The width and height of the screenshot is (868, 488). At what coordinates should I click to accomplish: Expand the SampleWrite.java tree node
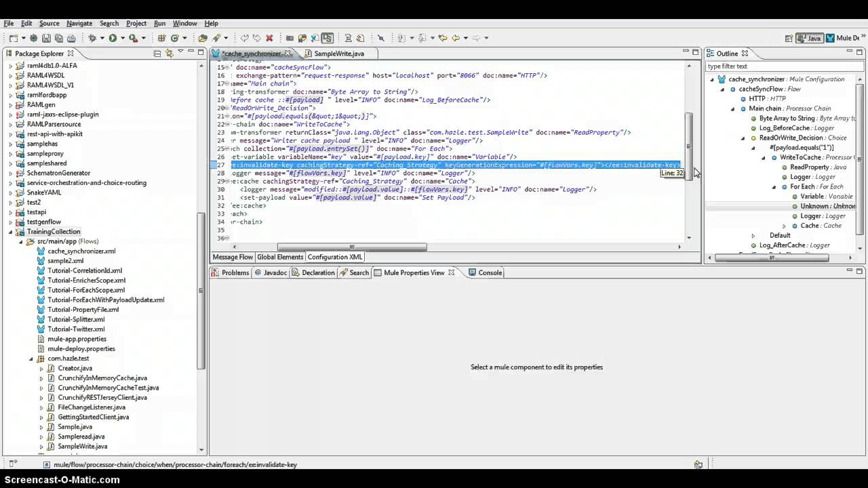tap(41, 447)
